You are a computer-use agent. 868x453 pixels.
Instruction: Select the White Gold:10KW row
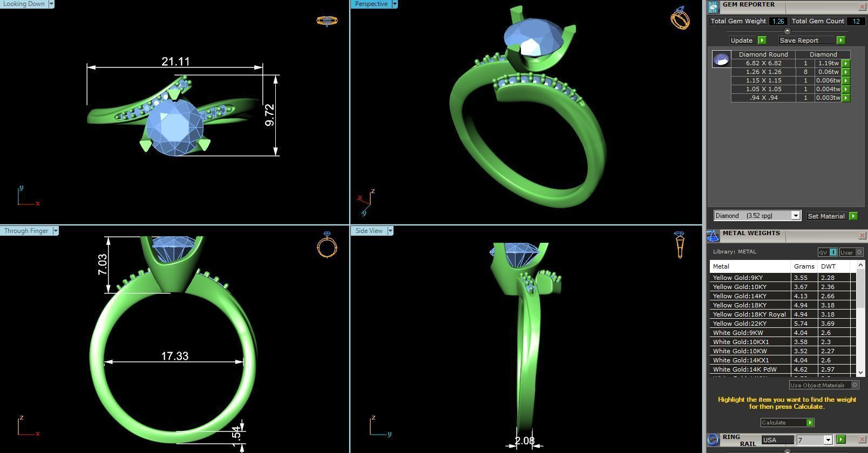click(x=783, y=351)
